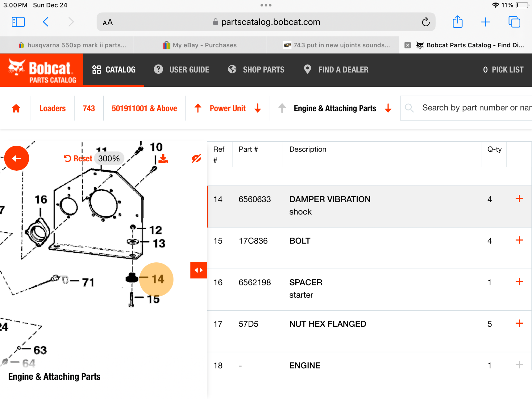
Task: Select callout 12 in the diagram
Action: pyautogui.click(x=155, y=230)
